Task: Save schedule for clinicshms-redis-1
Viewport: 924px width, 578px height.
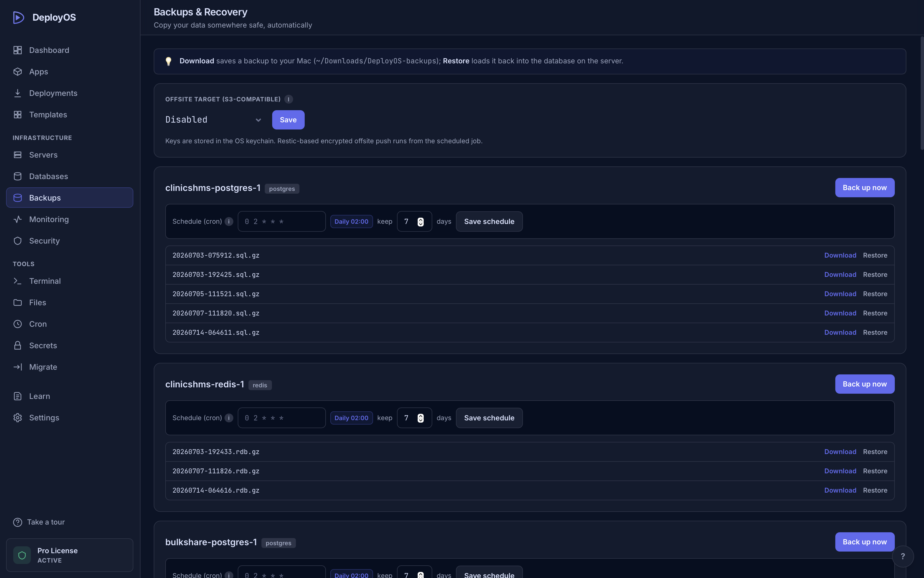Action: [489, 418]
